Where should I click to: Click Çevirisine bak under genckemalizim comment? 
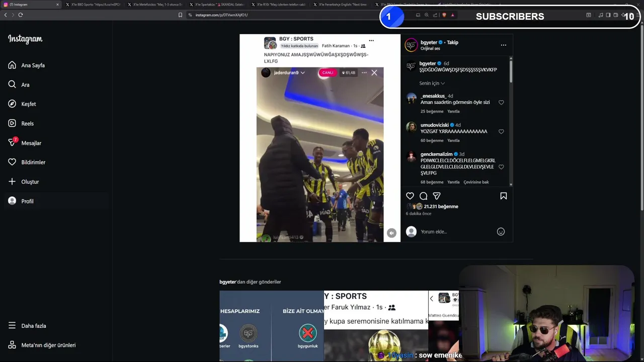click(x=476, y=182)
